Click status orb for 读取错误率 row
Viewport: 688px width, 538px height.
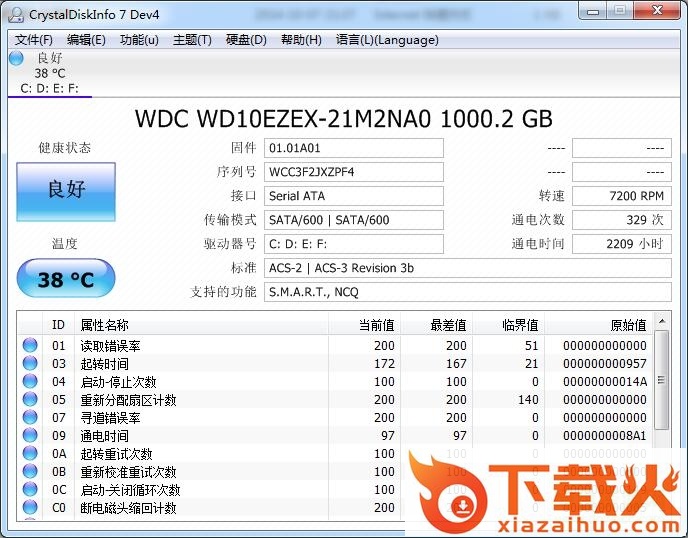30,345
